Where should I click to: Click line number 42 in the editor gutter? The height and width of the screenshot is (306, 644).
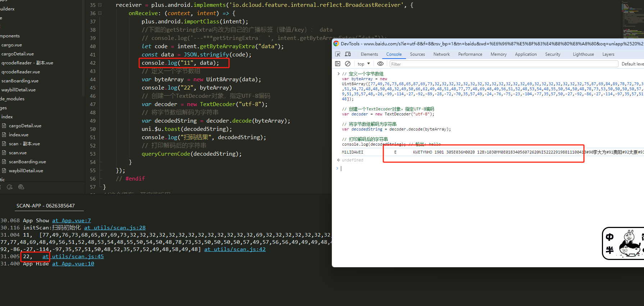point(93,63)
